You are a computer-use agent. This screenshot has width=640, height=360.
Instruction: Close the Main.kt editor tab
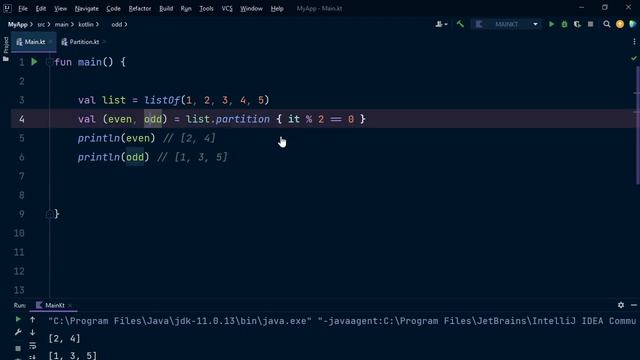coord(51,42)
